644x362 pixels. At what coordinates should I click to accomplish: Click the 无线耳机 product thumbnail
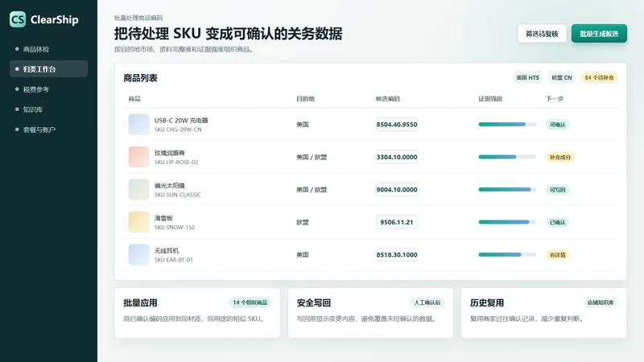[x=138, y=254]
